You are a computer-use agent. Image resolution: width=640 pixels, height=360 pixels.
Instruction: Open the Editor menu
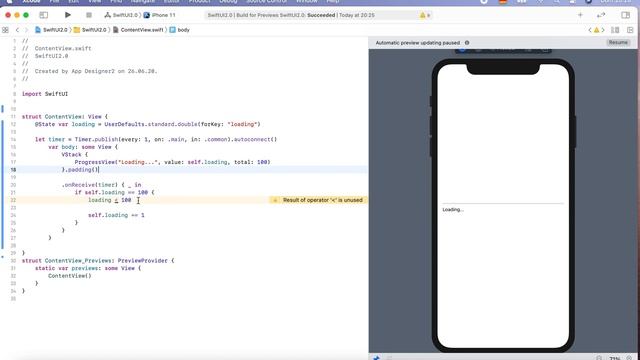pyautogui.click(x=171, y=1)
